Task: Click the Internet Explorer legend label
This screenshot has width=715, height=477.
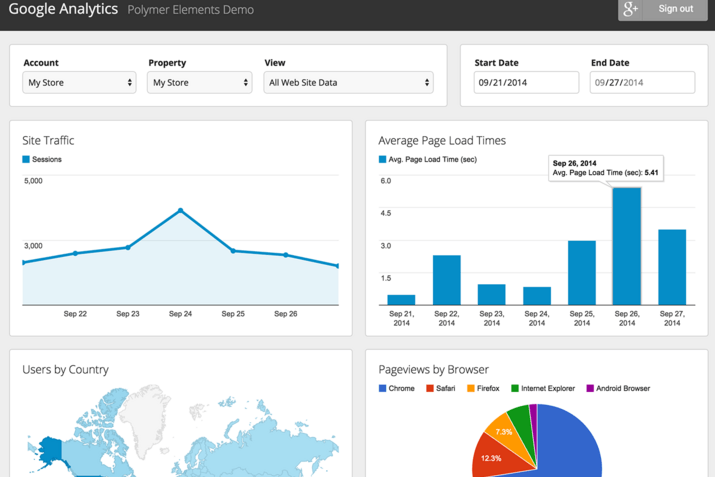Action: point(548,388)
